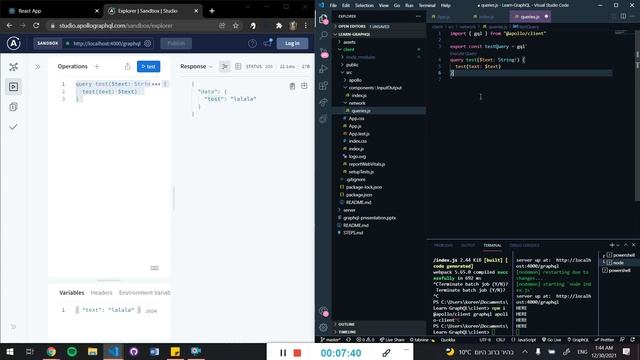Click the Log in button

[x=292, y=43]
